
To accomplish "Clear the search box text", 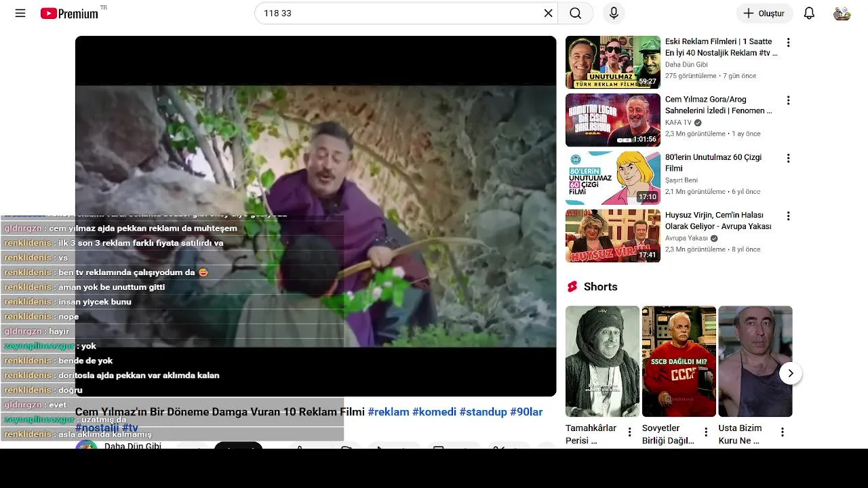I will pos(548,13).
